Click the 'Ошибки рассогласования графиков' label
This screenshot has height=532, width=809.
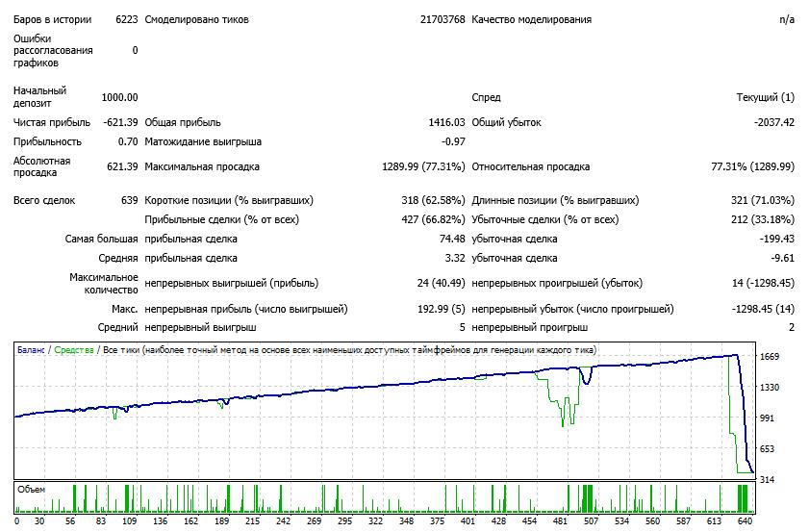53,51
